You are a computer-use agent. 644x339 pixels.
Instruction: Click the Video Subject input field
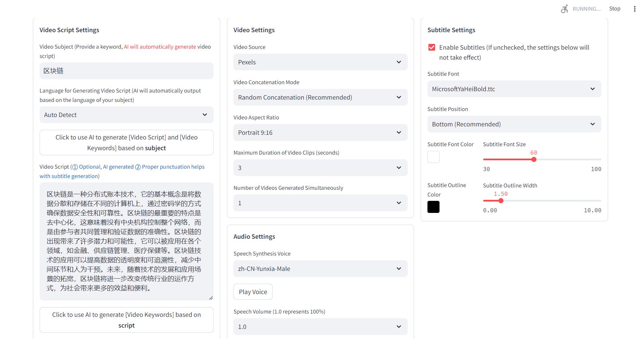(126, 71)
